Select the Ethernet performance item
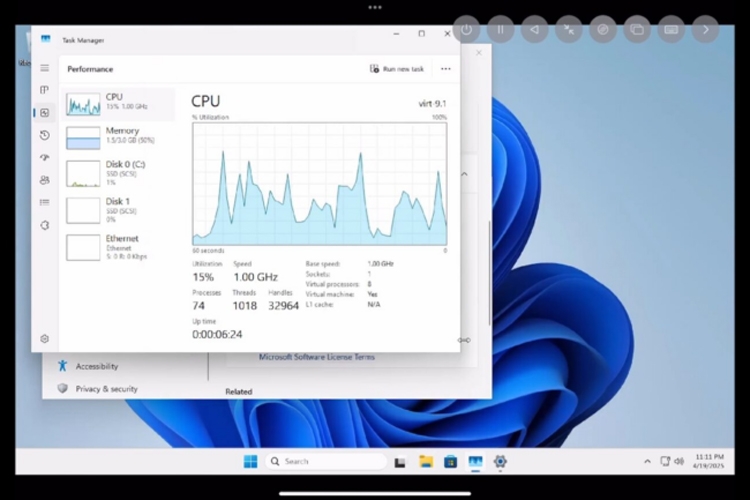The width and height of the screenshot is (750, 500). pyautogui.click(x=118, y=247)
